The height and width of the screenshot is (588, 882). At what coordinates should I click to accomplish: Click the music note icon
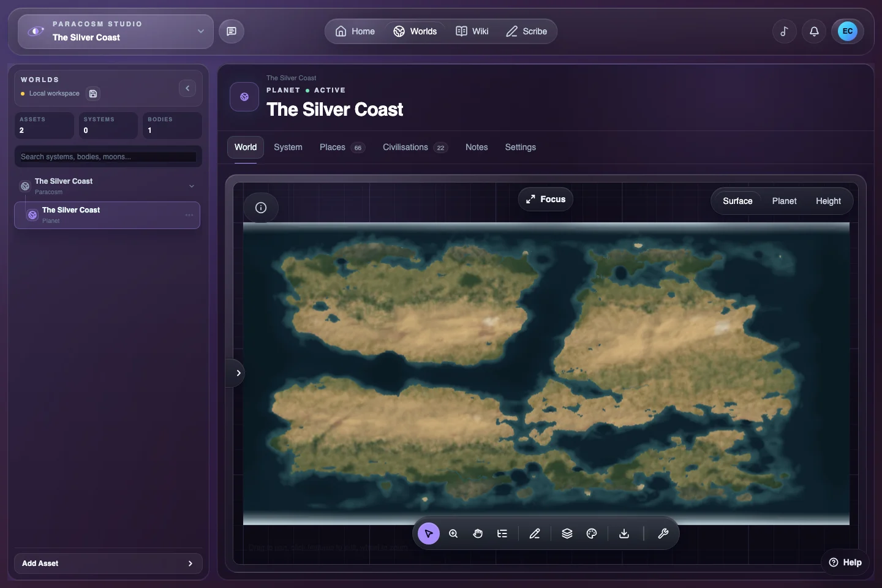coord(784,31)
